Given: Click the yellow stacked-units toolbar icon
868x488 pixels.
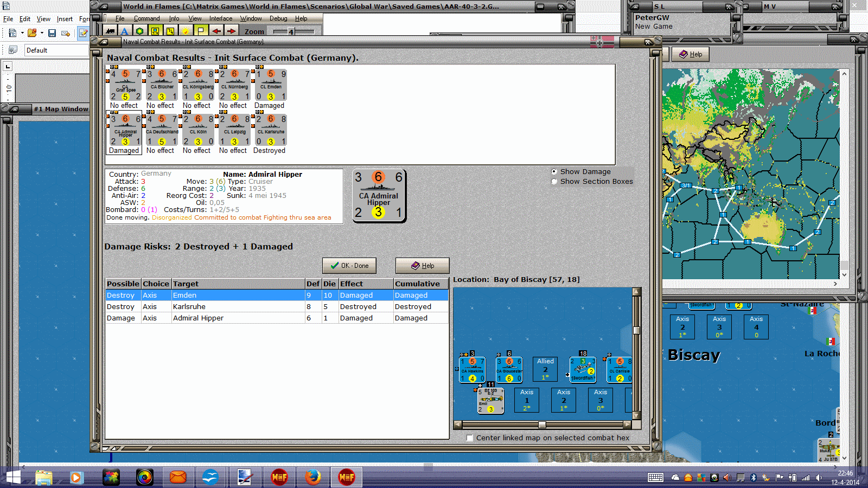Looking at the screenshot, I should 170,31.
